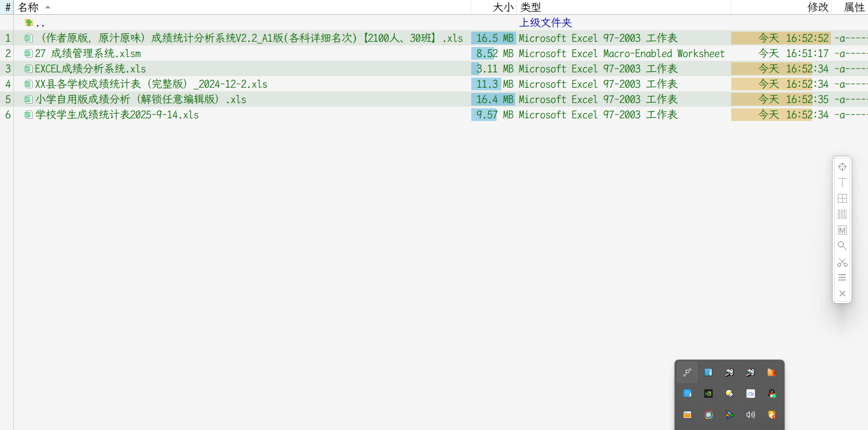Click the boxed M icon in floating toolbar
The height and width of the screenshot is (430, 868).
[842, 230]
